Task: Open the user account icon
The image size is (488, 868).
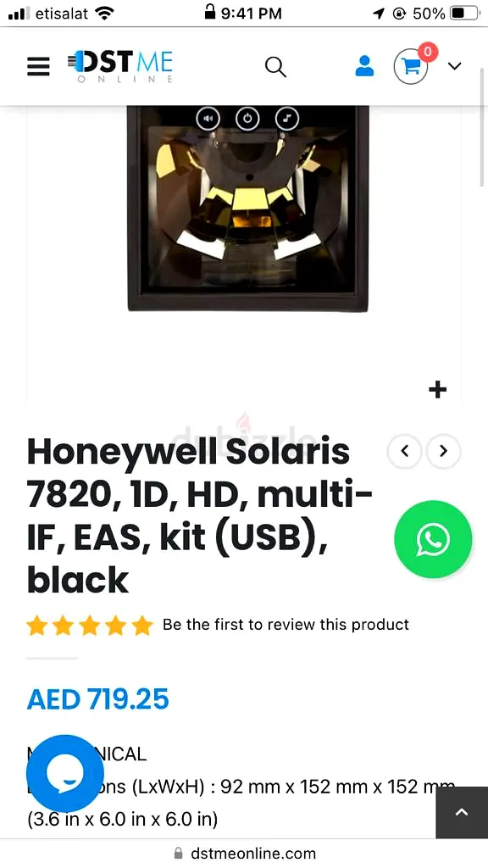Action: click(x=364, y=66)
